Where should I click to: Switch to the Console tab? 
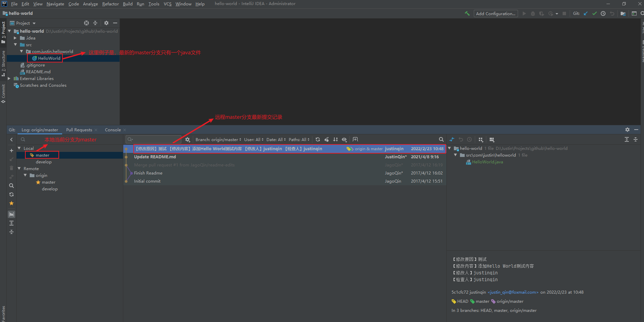113,130
